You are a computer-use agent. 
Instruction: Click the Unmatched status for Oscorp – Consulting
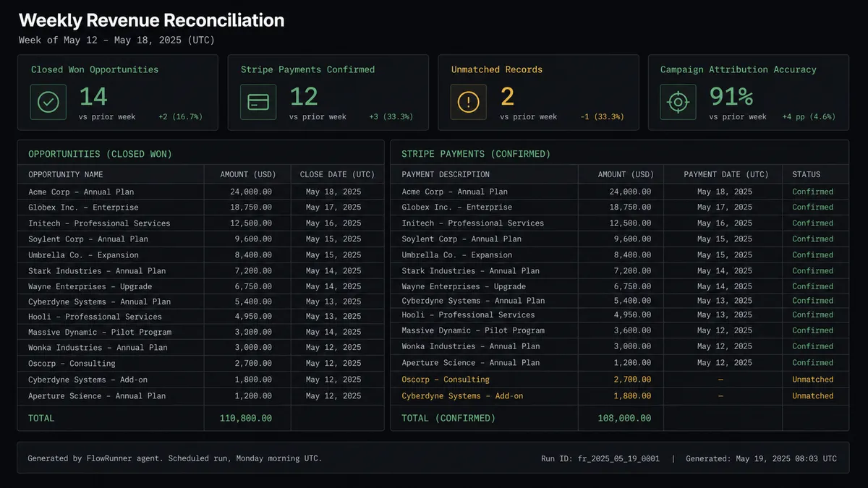(x=813, y=380)
